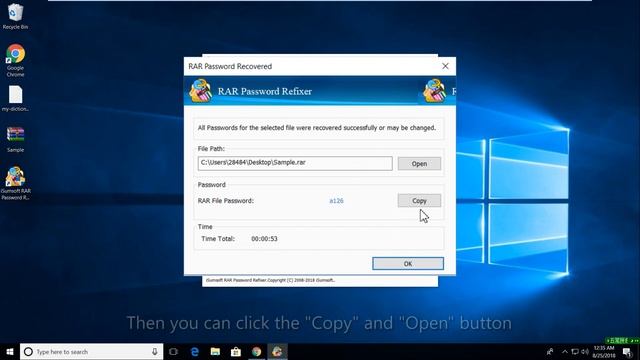The height and width of the screenshot is (360, 640).
Task: Select the iSumsoft RAR Password Refixer shortcut
Action: click(15, 183)
